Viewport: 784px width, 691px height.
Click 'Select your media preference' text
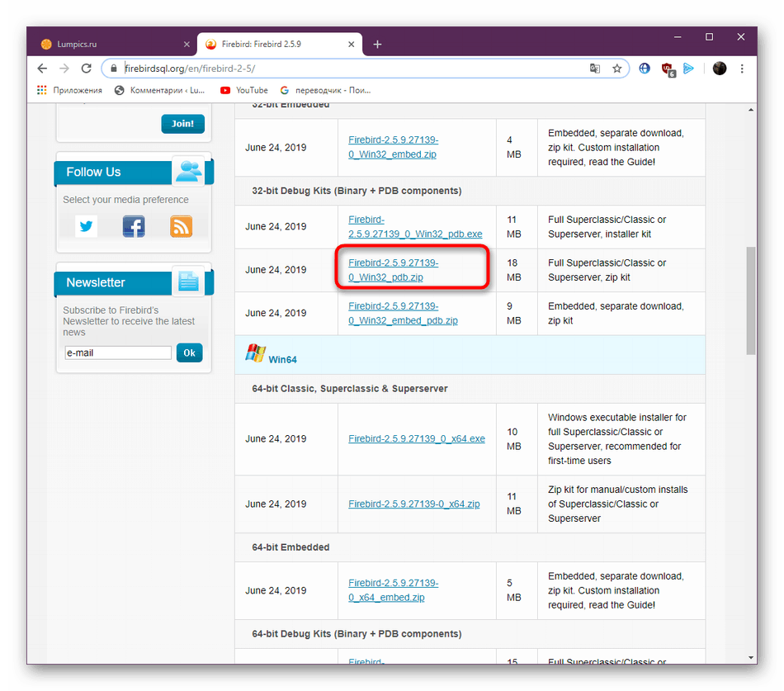click(125, 200)
